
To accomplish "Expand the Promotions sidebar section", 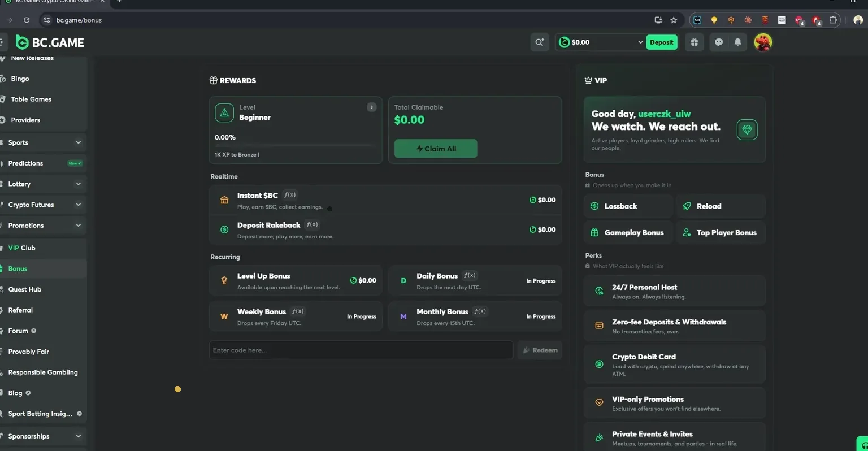I will pyautogui.click(x=79, y=225).
